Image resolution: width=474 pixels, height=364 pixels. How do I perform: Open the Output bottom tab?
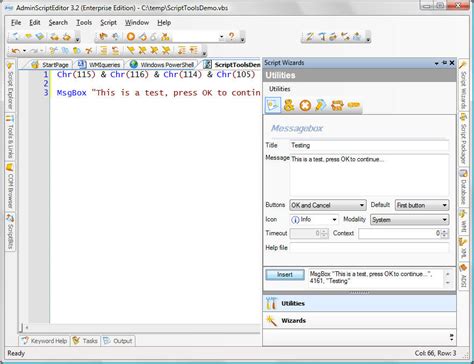click(x=118, y=341)
